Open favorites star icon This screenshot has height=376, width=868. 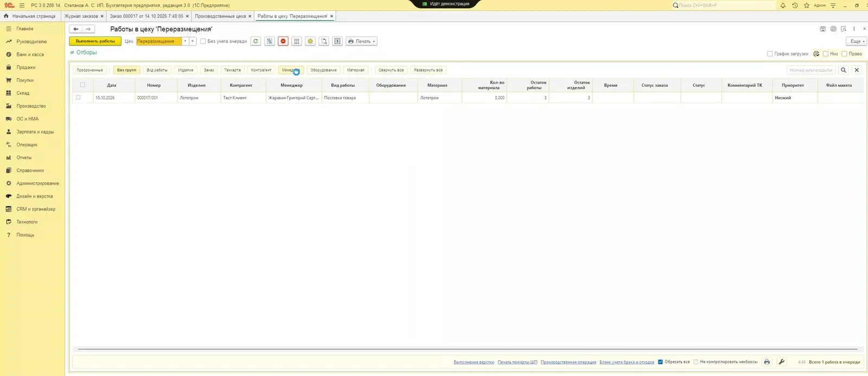pos(807,5)
